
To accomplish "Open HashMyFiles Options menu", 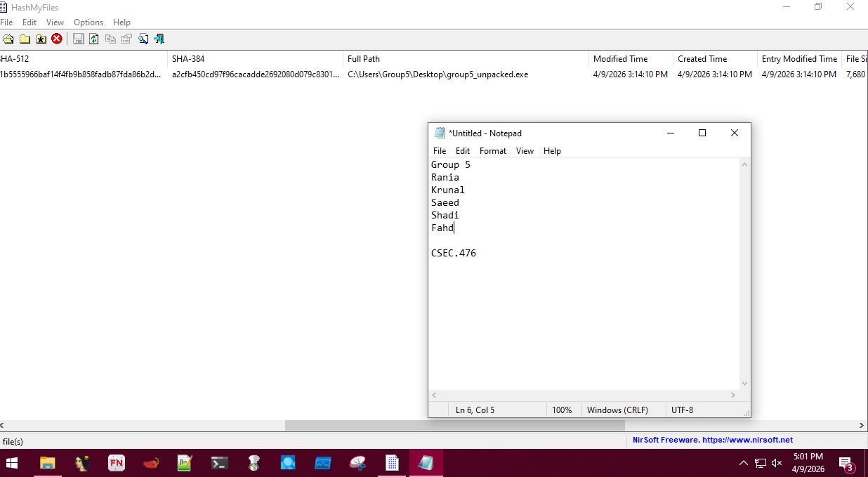I will click(88, 22).
